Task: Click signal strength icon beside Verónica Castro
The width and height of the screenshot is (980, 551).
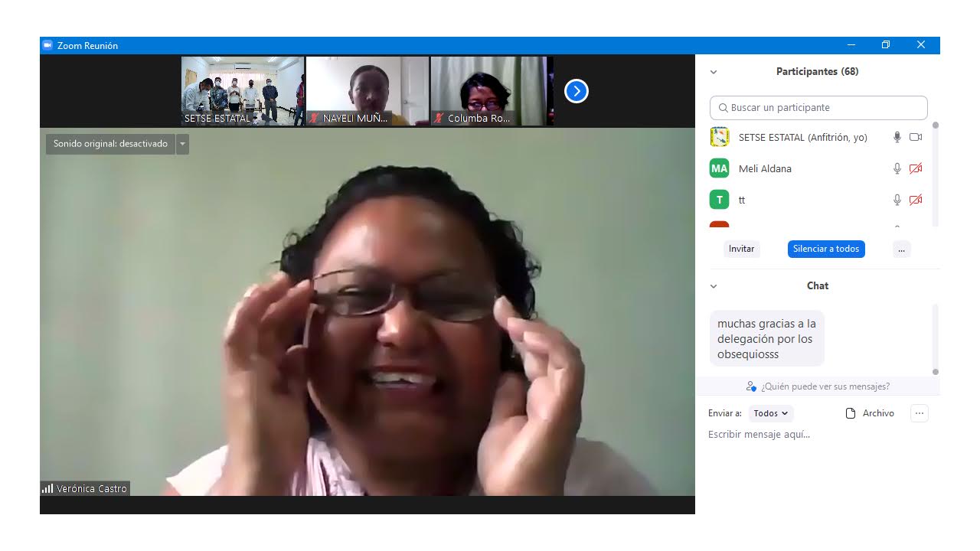Action: coord(47,488)
